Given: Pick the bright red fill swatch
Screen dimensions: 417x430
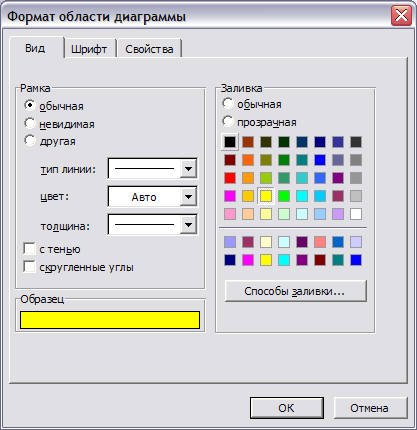Looking at the screenshot, I should [230, 178].
